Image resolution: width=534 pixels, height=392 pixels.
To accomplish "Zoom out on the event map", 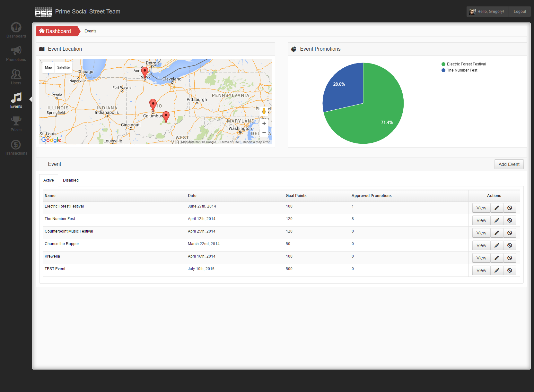I will tap(264, 132).
